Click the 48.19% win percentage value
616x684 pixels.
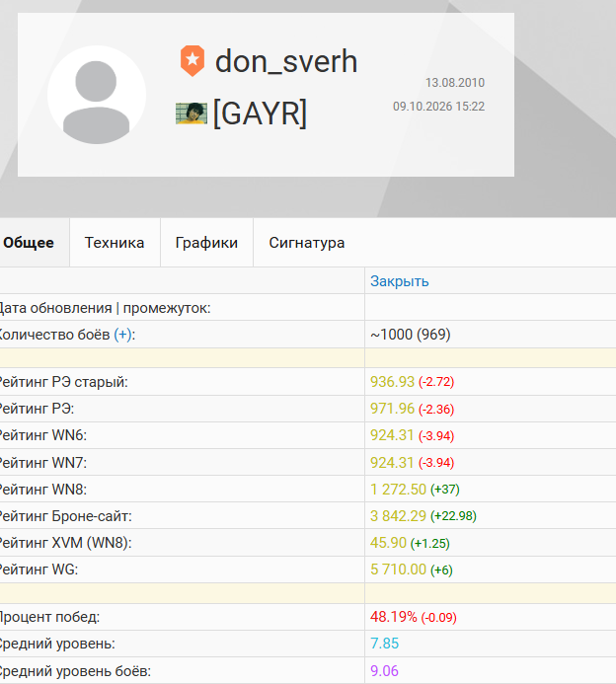[394, 617]
